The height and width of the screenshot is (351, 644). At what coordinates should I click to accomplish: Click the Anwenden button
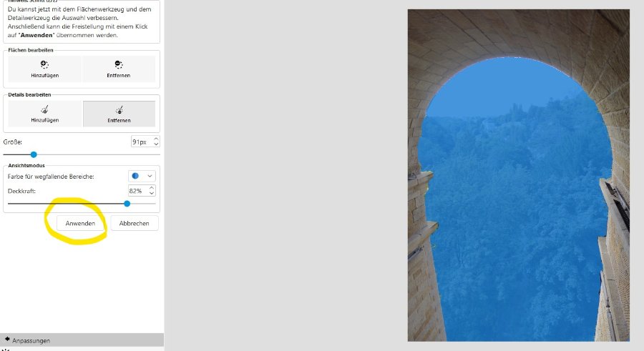point(80,223)
